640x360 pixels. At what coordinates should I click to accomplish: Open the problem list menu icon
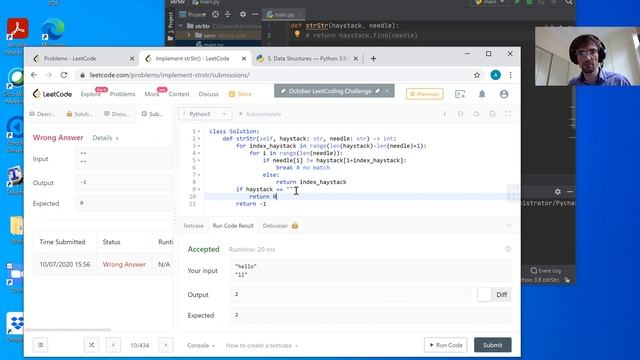(x=40, y=345)
